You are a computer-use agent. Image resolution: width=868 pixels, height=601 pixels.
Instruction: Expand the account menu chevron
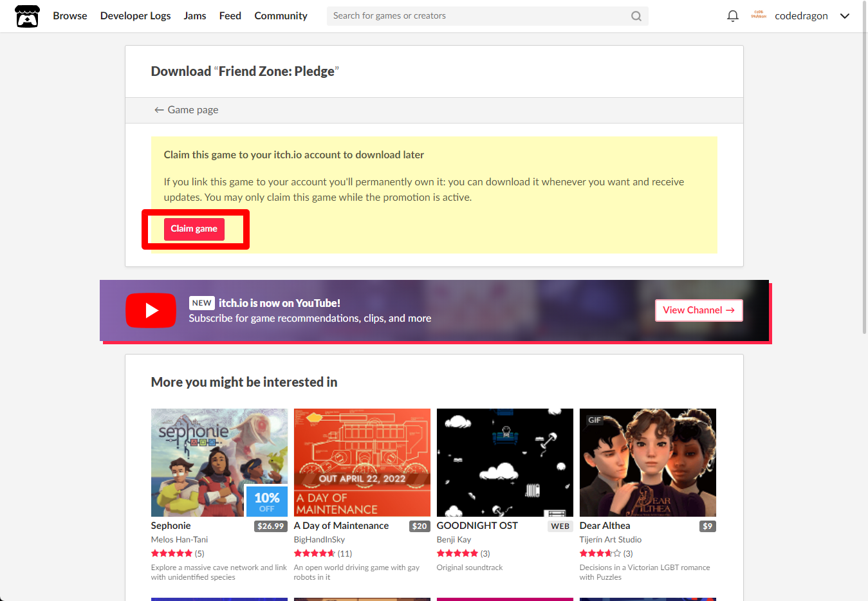point(845,16)
